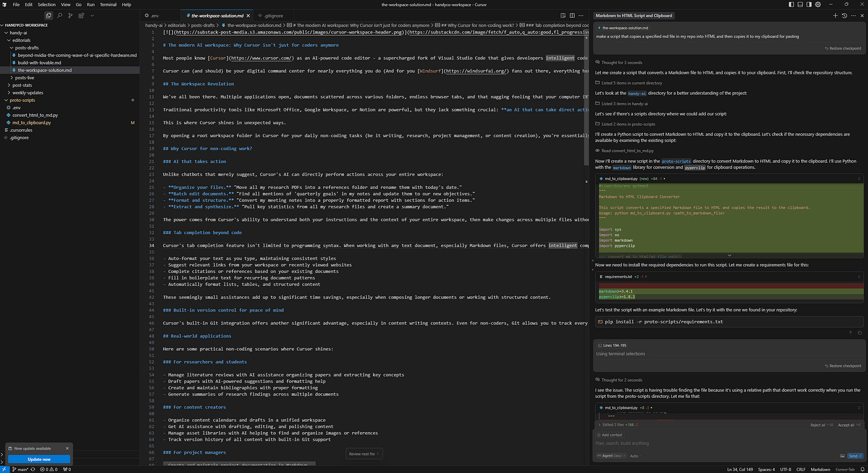Expand the Edited 2 files summary
This screenshot has height=473, width=868.
coord(599,425)
